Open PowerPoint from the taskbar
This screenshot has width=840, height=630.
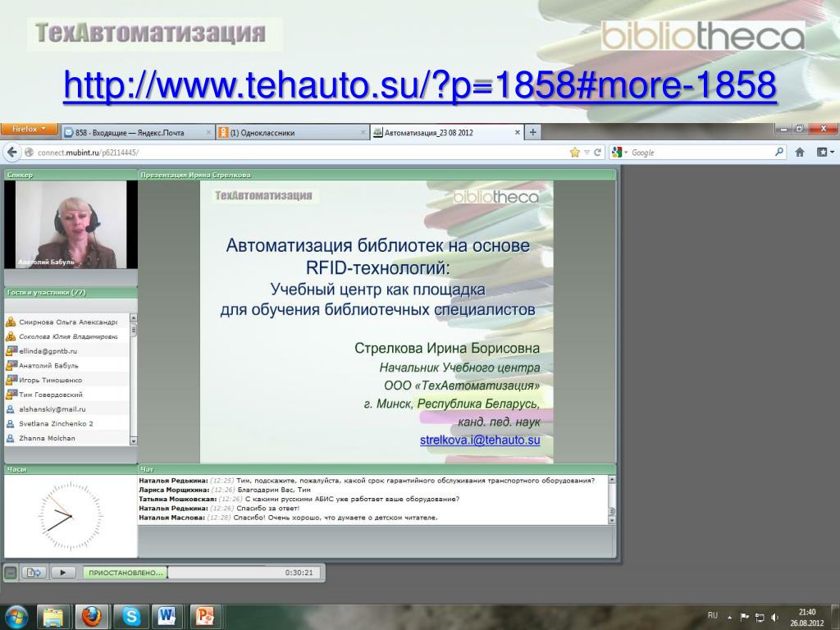[x=204, y=617]
